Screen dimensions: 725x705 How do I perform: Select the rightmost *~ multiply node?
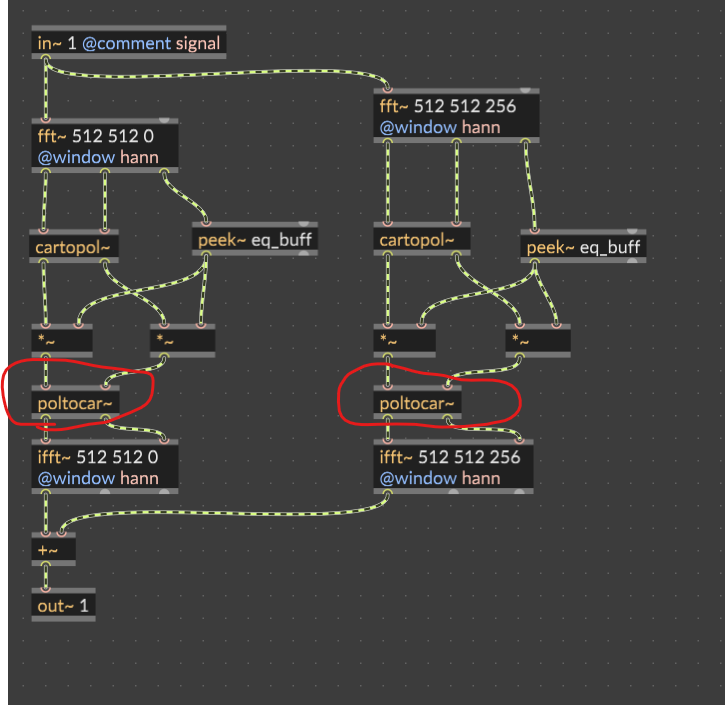(538, 341)
